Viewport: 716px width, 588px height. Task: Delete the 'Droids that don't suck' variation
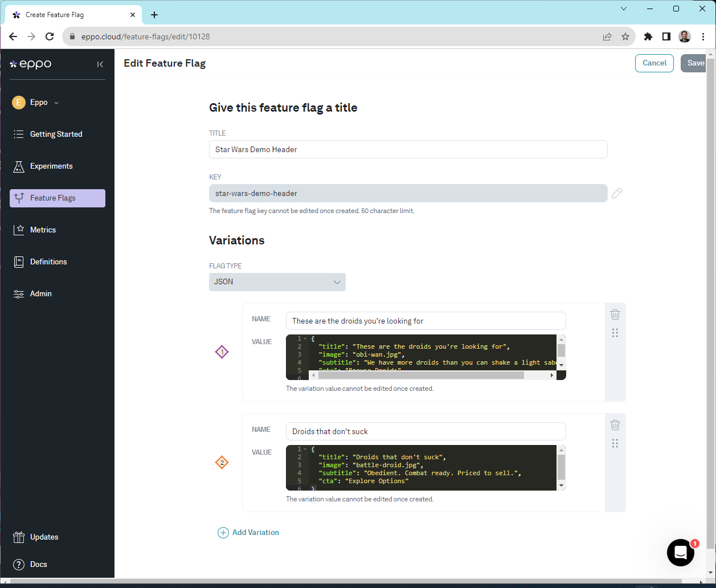coord(615,424)
